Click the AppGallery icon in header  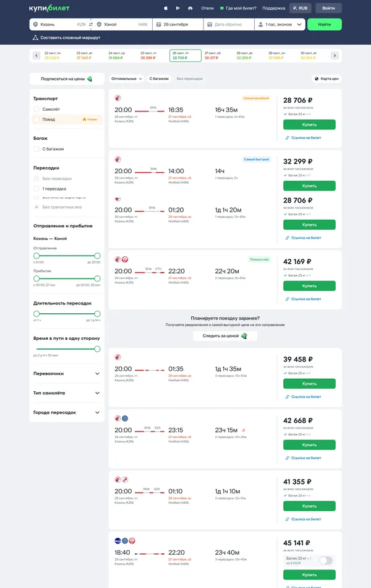coord(190,8)
